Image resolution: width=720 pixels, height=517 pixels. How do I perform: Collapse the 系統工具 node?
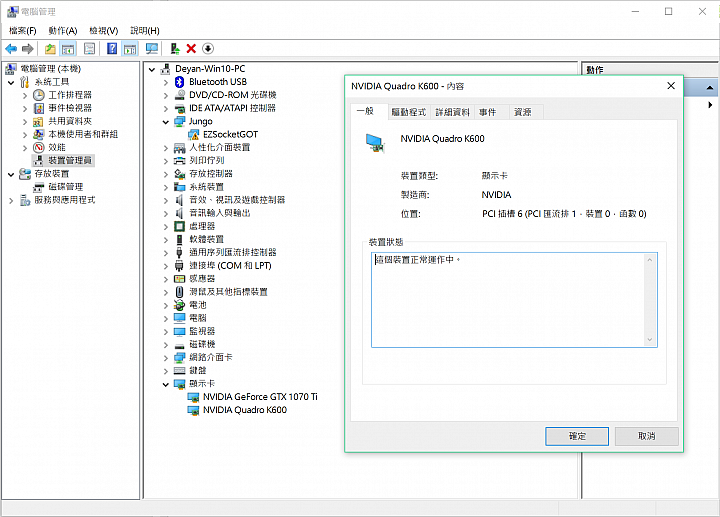click(x=11, y=83)
